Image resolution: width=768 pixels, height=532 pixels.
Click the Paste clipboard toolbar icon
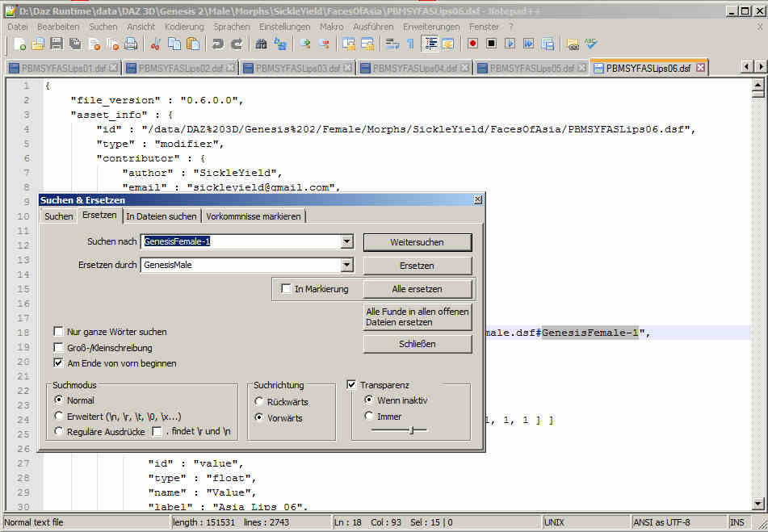194,44
